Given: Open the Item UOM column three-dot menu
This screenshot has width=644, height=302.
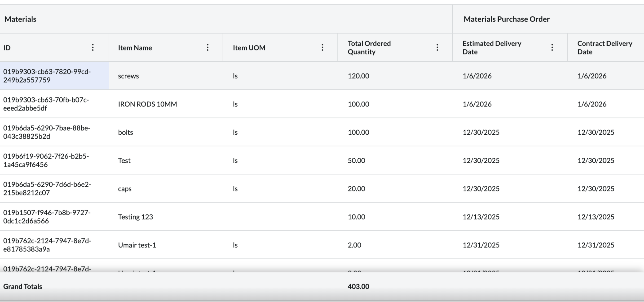Looking at the screenshot, I should [322, 47].
